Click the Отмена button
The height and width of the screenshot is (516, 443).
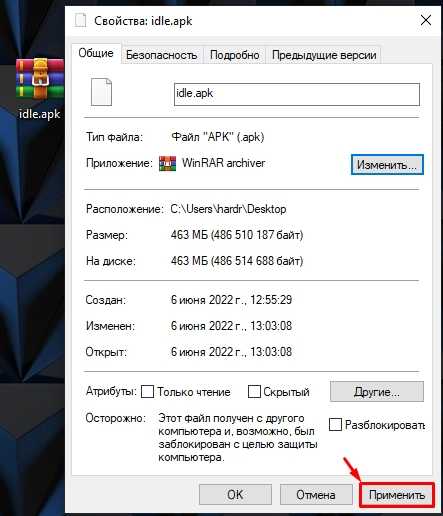click(316, 495)
